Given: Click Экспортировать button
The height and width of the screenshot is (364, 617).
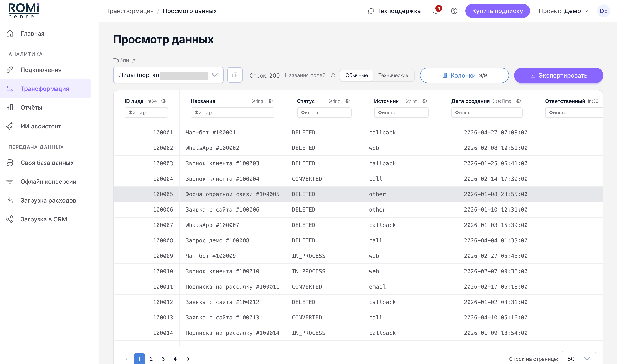Looking at the screenshot, I should click(558, 75).
